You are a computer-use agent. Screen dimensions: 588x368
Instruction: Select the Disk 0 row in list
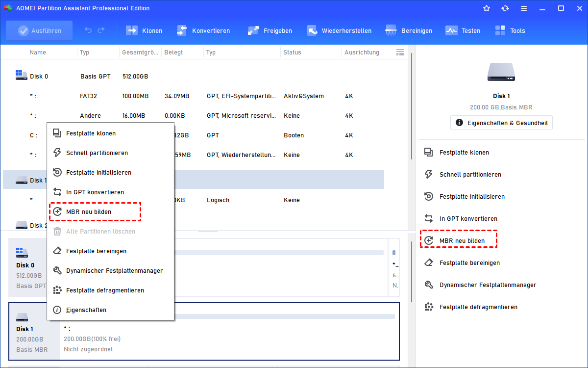pyautogui.click(x=194, y=76)
